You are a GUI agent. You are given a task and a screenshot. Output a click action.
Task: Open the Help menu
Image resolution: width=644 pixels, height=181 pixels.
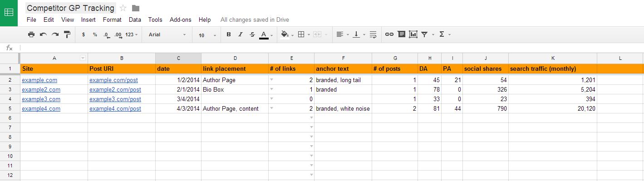click(x=205, y=20)
